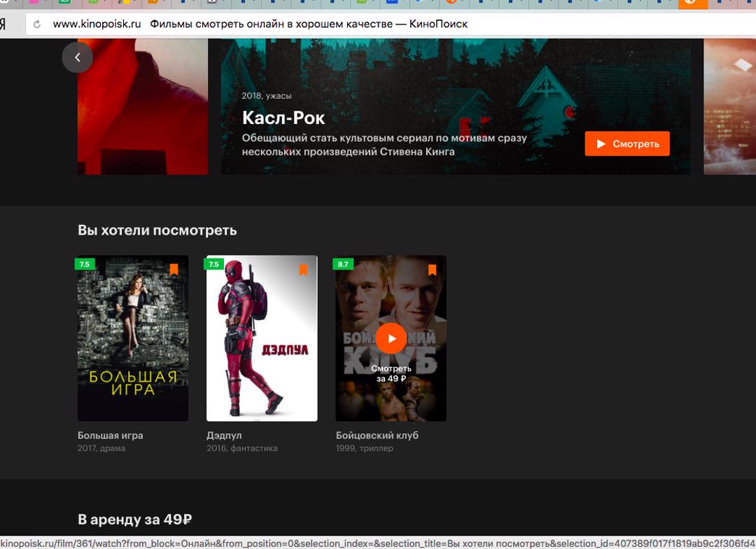
Task: Open the Дэдпул movie poster
Action: [262, 338]
